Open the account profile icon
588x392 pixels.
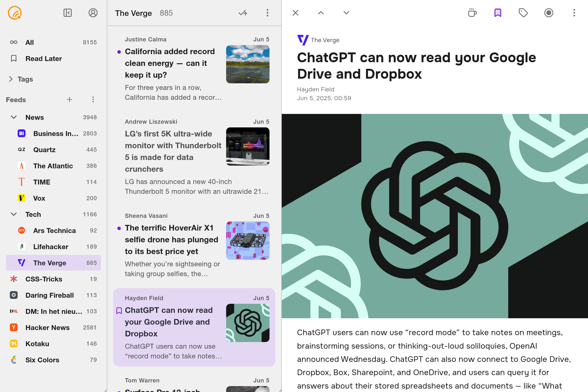pyautogui.click(x=93, y=13)
